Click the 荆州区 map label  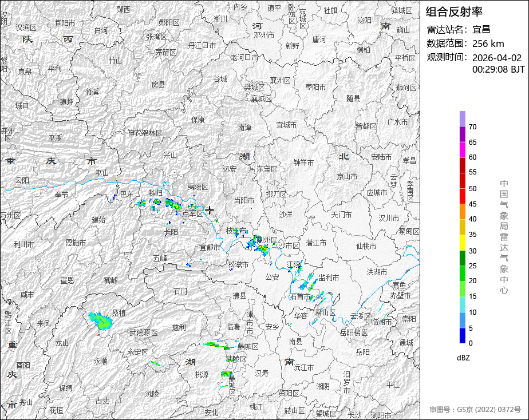(267, 240)
